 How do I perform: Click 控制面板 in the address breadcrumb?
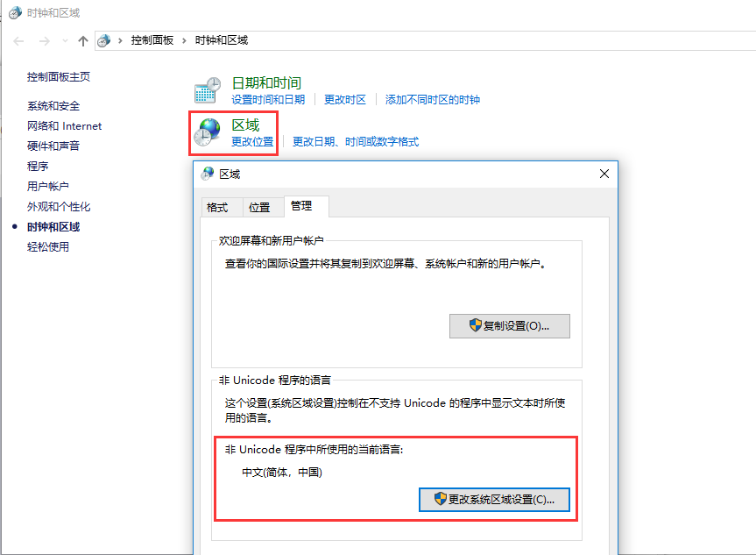(x=152, y=40)
